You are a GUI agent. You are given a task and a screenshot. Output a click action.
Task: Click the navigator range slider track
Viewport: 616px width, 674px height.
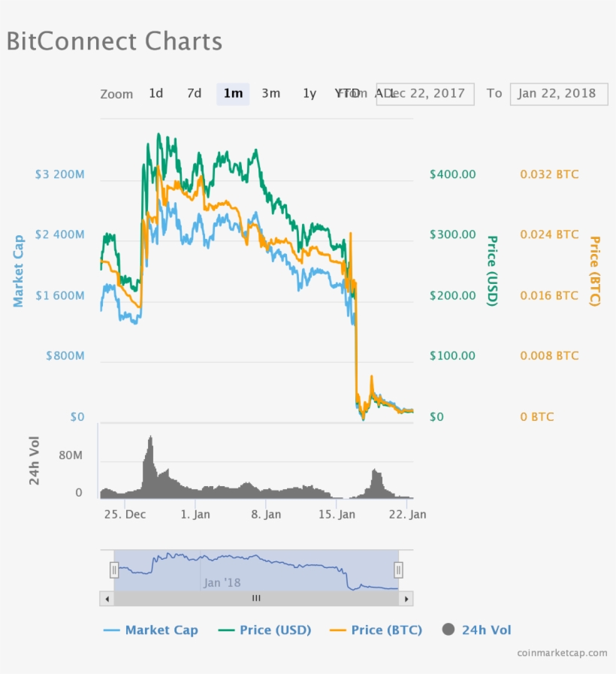click(255, 598)
